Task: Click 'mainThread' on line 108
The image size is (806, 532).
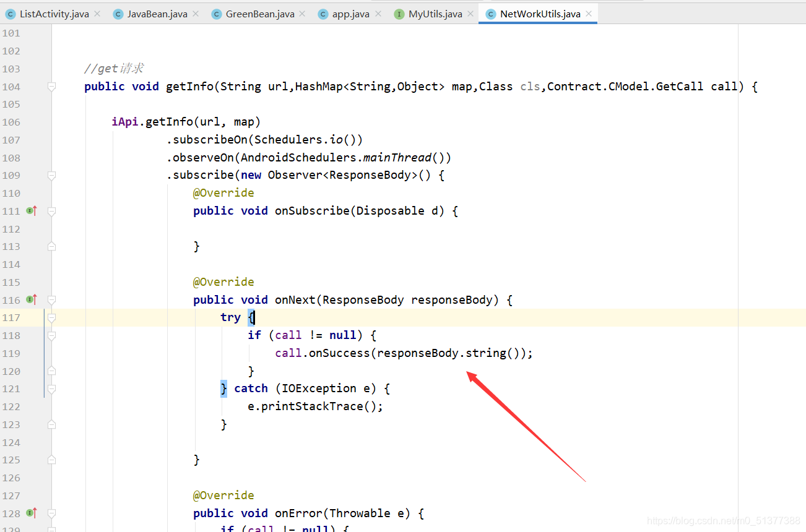Action: coord(397,158)
